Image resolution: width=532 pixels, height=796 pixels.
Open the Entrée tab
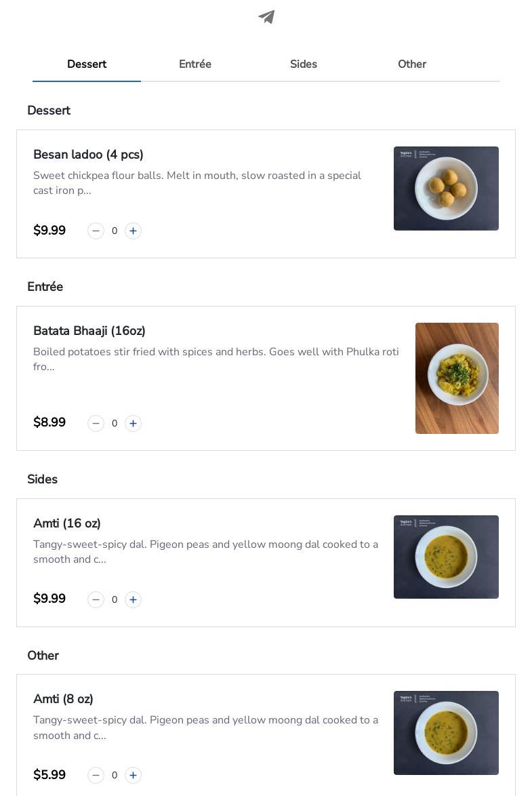[x=195, y=64]
